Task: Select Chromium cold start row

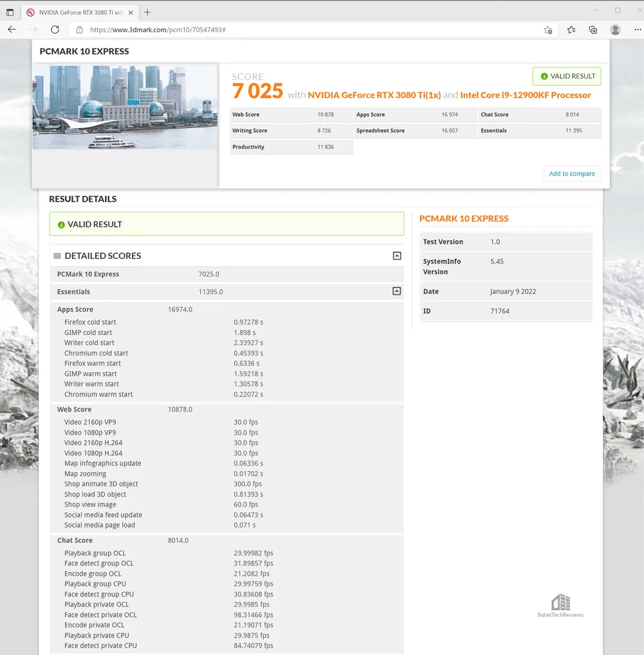Action: coord(227,353)
